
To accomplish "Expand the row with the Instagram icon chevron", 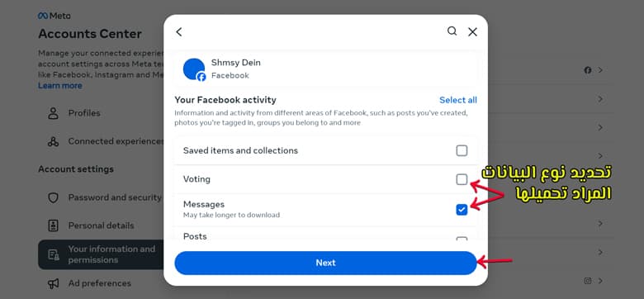I will pyautogui.click(x=600, y=281).
